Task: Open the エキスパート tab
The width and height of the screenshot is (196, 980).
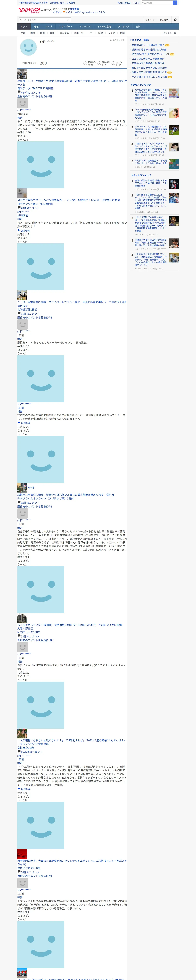Action: [65, 27]
